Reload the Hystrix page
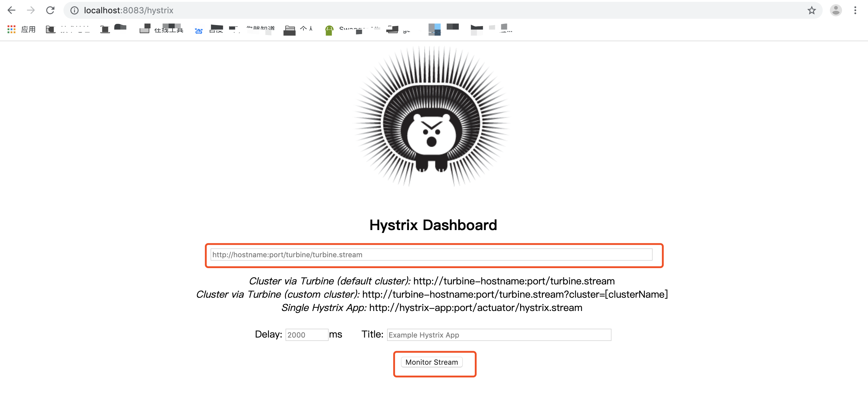868x410 pixels. [x=50, y=11]
